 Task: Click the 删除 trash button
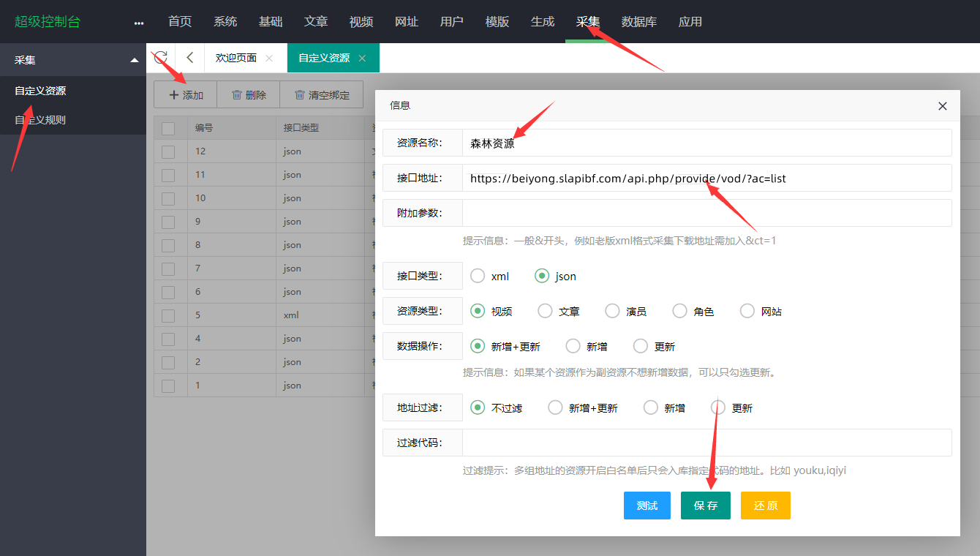pos(249,95)
